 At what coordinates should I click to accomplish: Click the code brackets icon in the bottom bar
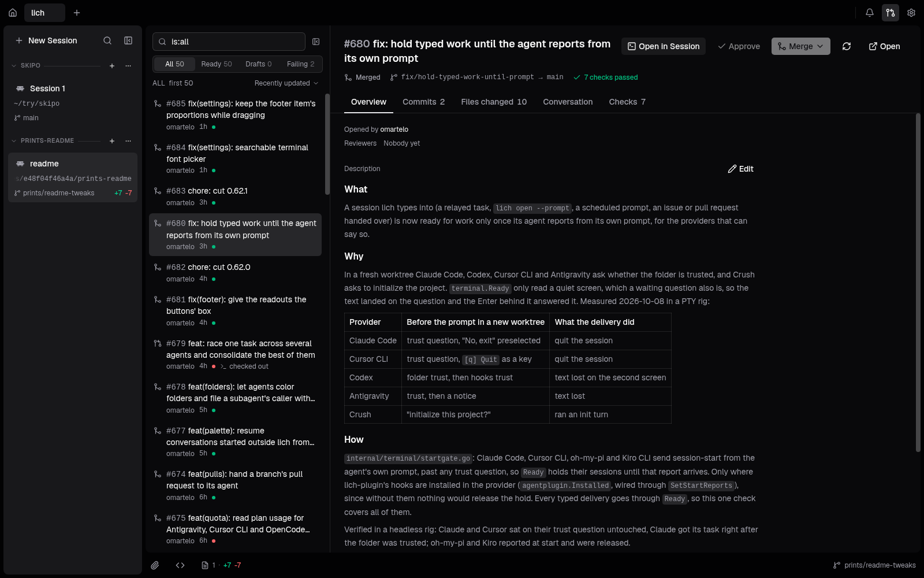[180, 565]
